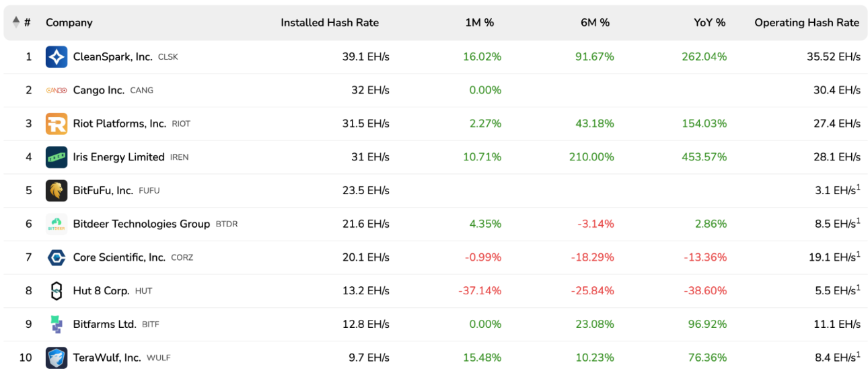The width and height of the screenshot is (868, 373).
Task: Sort table by Installed Hash Rate header
Action: click(330, 23)
